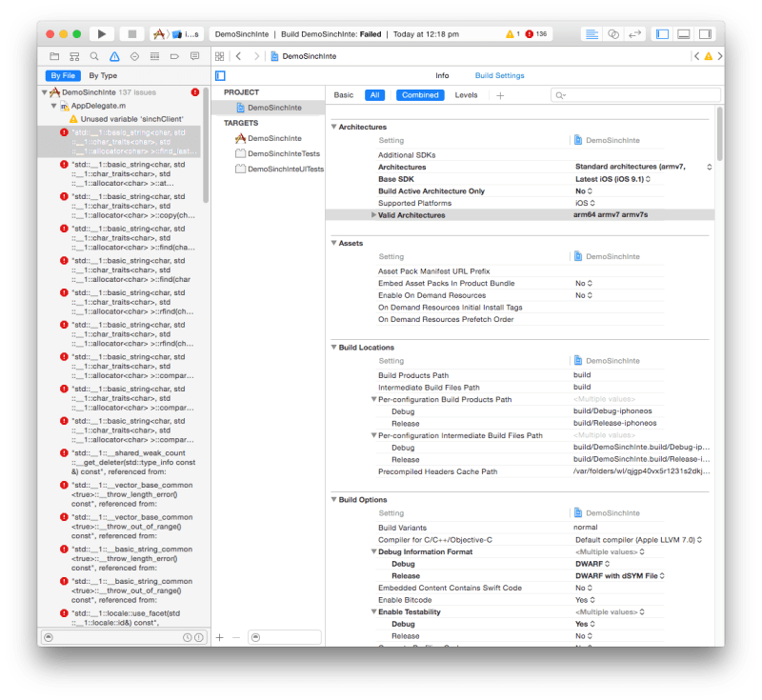Open the Version editor comparison icon

(x=634, y=33)
